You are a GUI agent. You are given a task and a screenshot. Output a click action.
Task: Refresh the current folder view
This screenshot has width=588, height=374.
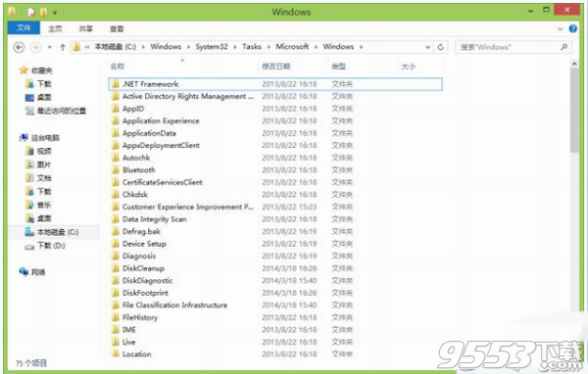441,47
